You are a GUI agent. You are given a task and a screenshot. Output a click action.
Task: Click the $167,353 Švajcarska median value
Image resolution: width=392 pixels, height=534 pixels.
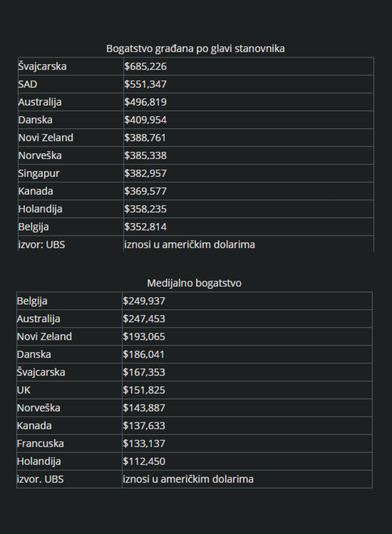pos(144,372)
